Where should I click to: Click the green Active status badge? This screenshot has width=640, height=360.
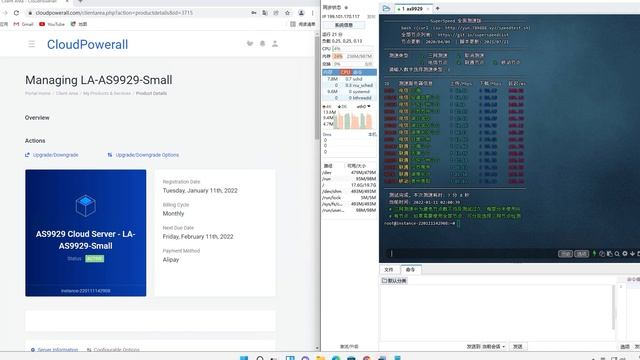95,259
